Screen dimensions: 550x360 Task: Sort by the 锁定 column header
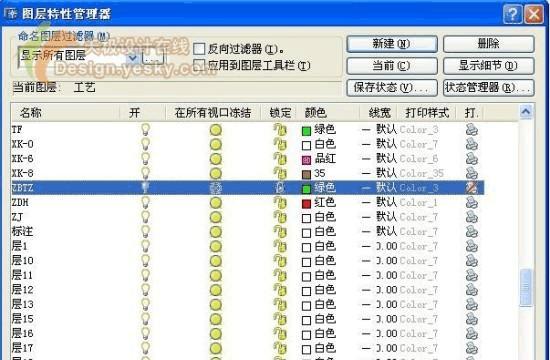click(280, 113)
